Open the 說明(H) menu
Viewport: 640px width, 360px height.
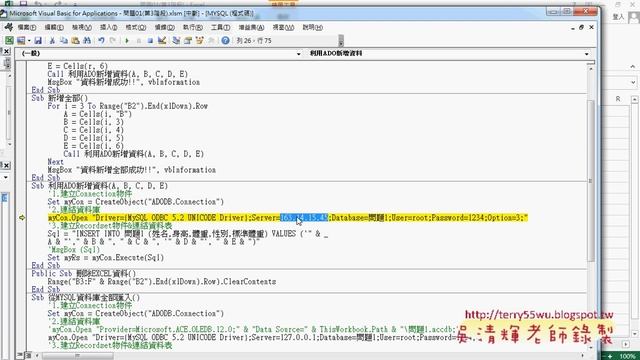click(x=313, y=27)
